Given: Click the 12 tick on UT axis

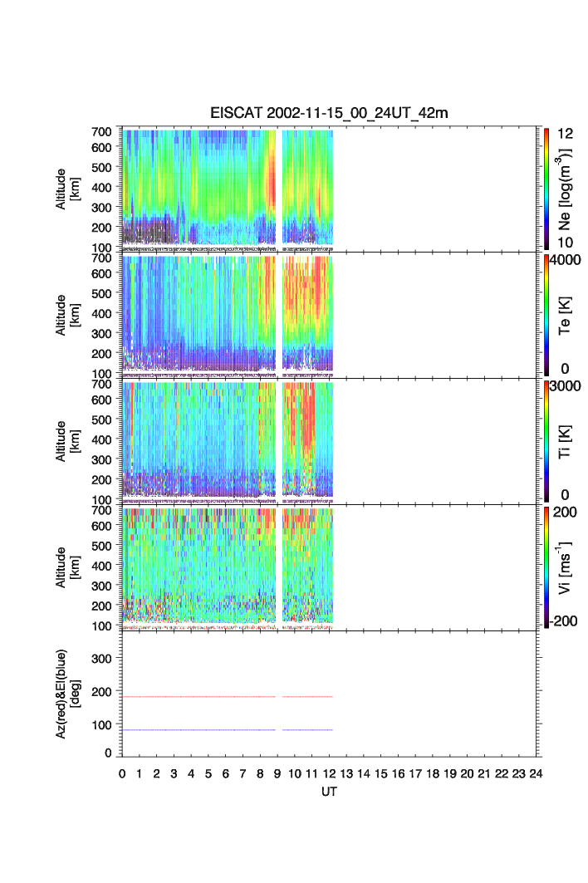Looking at the screenshot, I should tap(329, 773).
